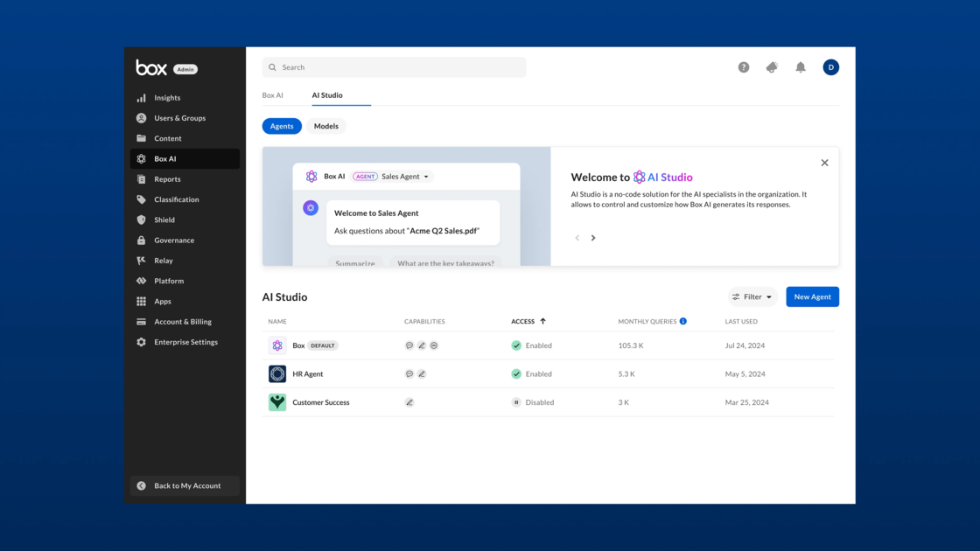Click edit capability icon in HR Agent row
The height and width of the screenshot is (551, 980).
tap(422, 374)
